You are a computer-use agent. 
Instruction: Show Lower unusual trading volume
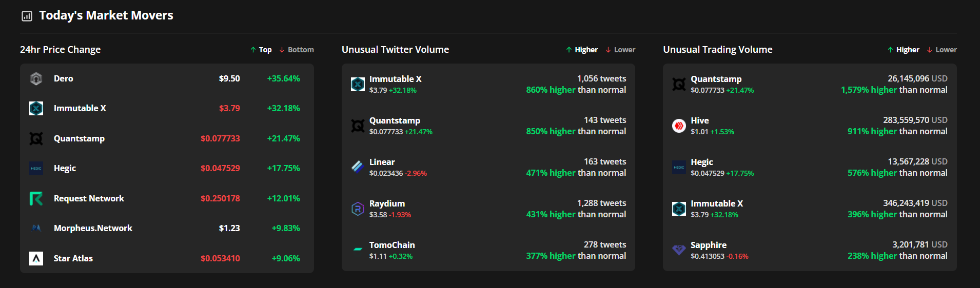(942, 50)
